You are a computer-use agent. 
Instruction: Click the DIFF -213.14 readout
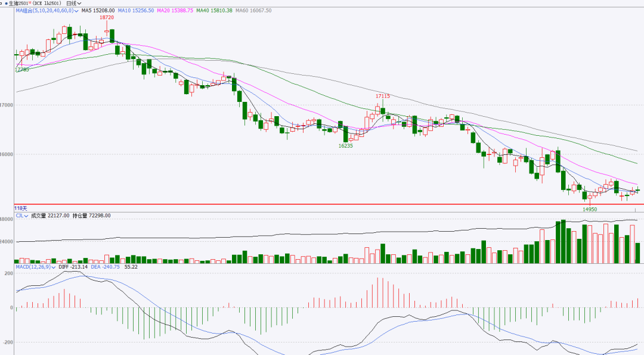(73, 267)
